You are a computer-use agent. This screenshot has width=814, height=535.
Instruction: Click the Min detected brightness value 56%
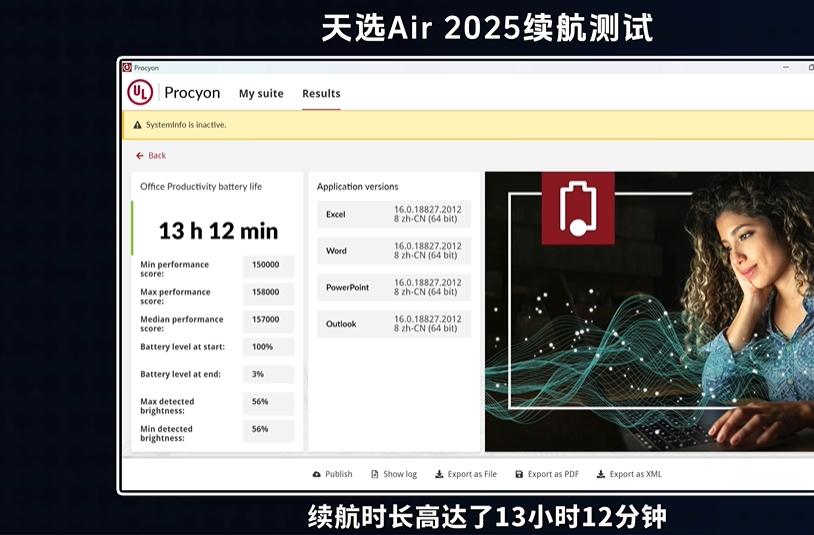(x=268, y=431)
